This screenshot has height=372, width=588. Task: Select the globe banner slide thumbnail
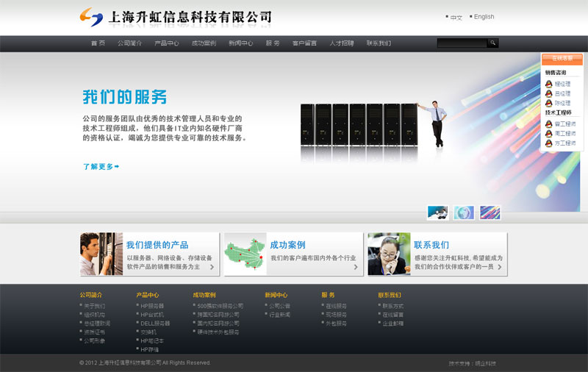tap(464, 213)
